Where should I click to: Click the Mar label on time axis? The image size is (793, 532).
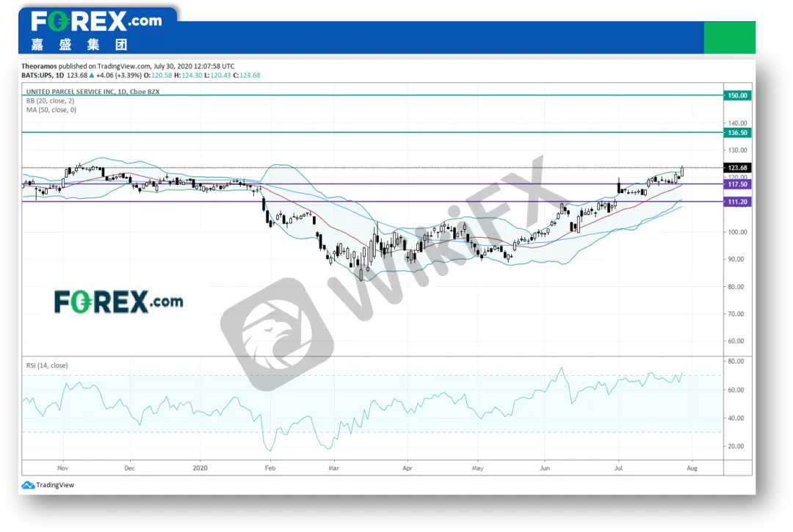(x=334, y=468)
